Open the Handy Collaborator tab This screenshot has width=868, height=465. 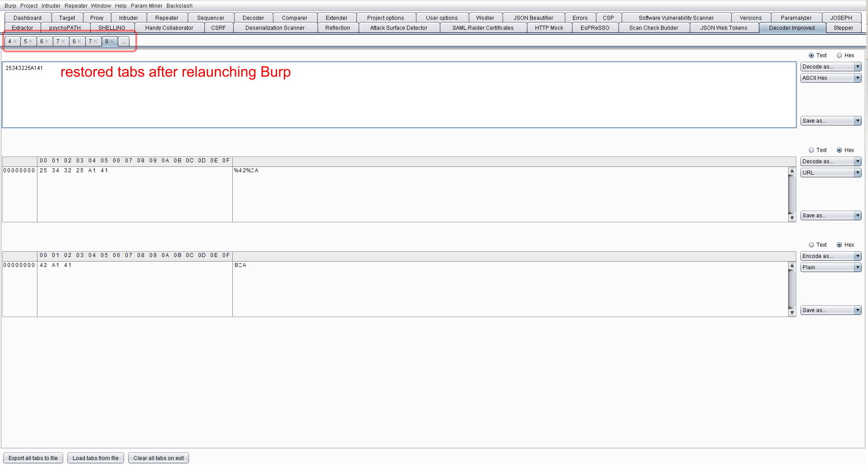(169, 28)
